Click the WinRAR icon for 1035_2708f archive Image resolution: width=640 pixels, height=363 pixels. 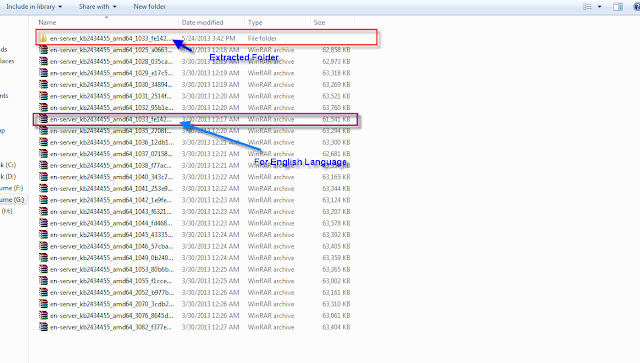(43, 131)
